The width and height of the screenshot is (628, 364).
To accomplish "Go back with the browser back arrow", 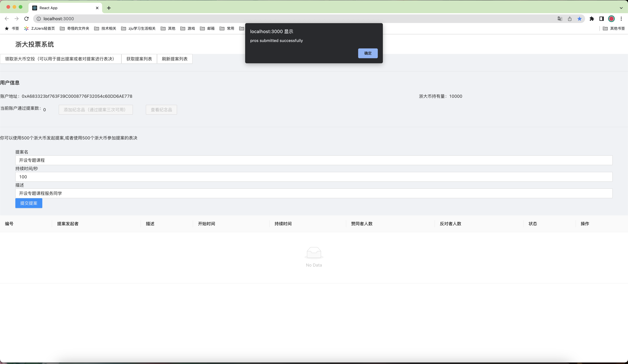I will pyautogui.click(x=7, y=19).
